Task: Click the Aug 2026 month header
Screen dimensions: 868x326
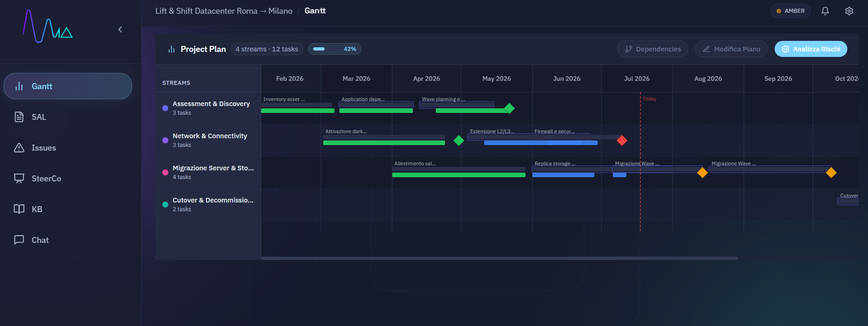Action: (708, 79)
